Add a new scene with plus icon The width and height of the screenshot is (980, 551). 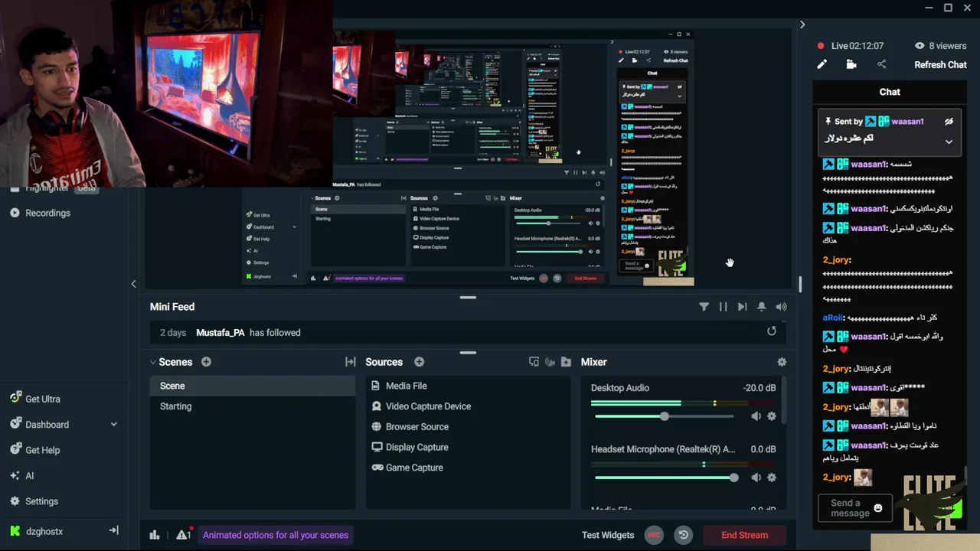click(x=206, y=362)
